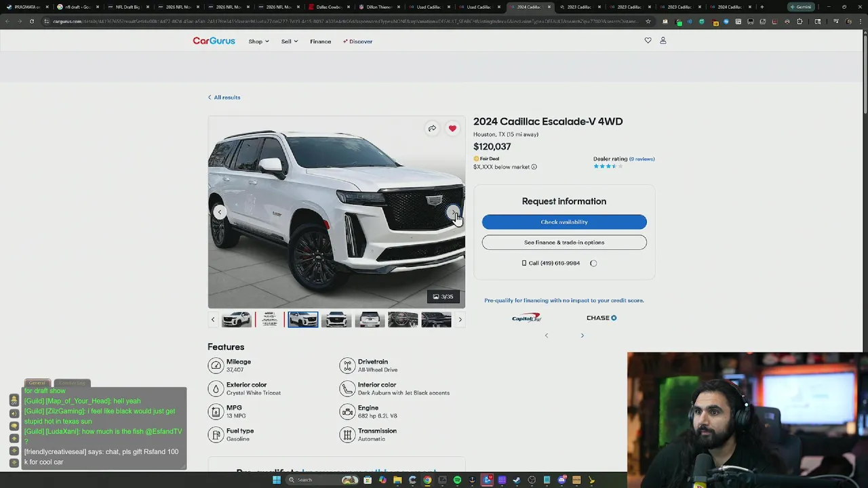Share this listing via share icon

[x=432, y=128]
